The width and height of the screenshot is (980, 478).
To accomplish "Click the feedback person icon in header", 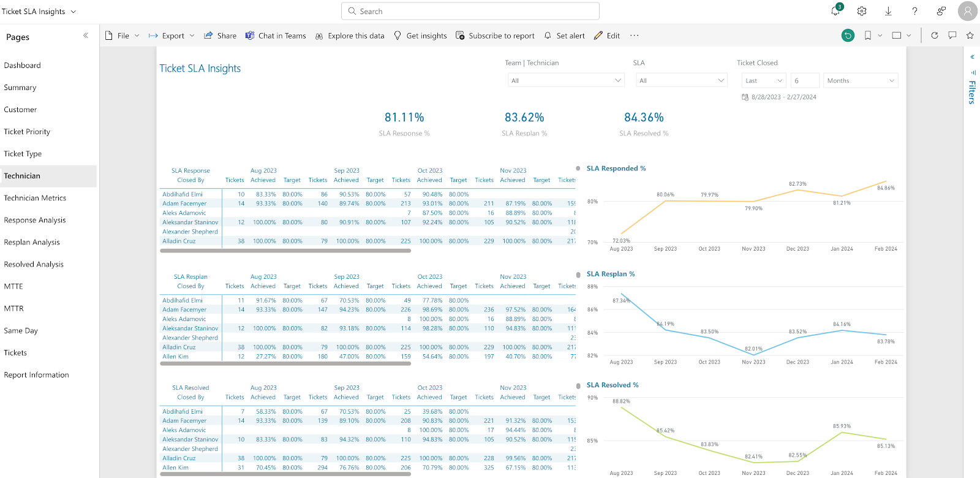I will (941, 11).
